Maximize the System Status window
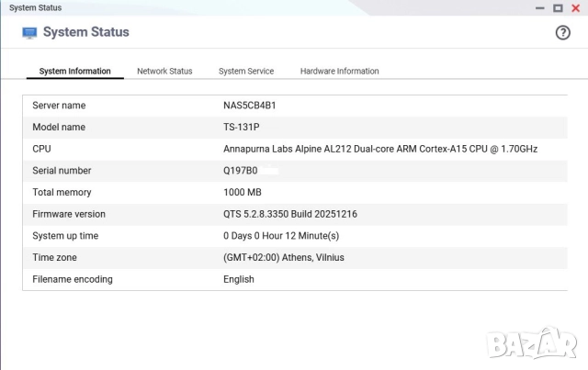 [x=558, y=8]
